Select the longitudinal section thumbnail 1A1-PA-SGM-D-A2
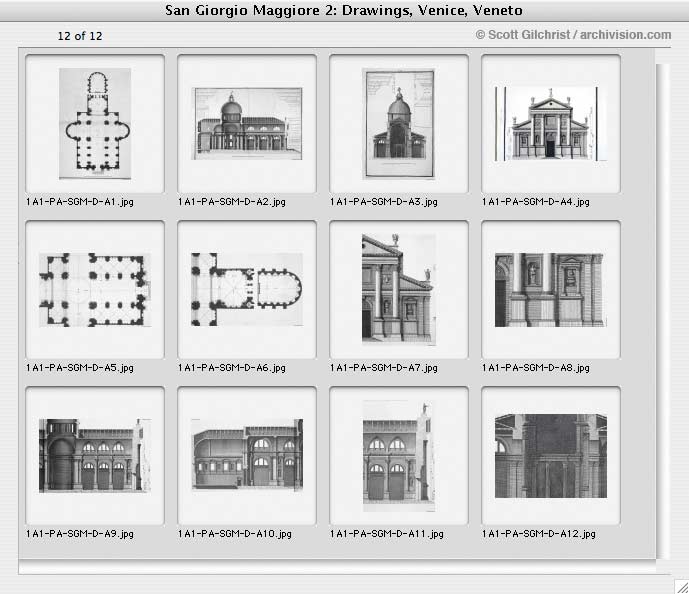Viewport: 689px width, 594px height. click(248, 123)
